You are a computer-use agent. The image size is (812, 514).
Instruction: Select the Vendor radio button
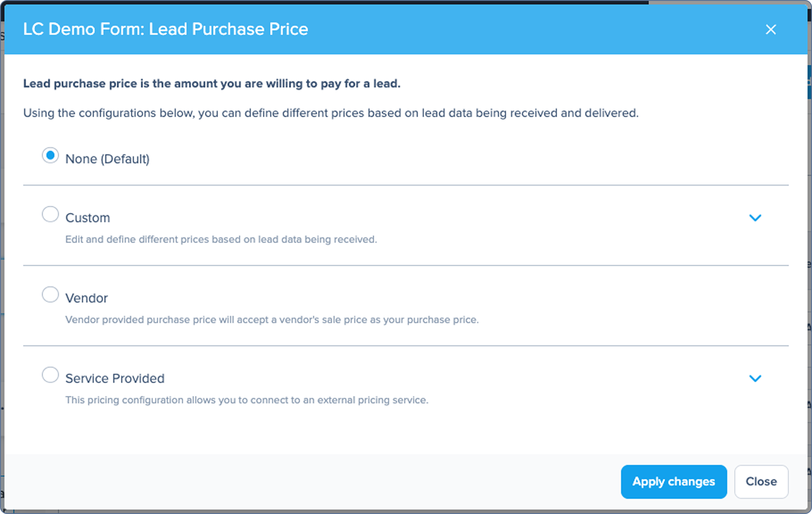coord(50,294)
